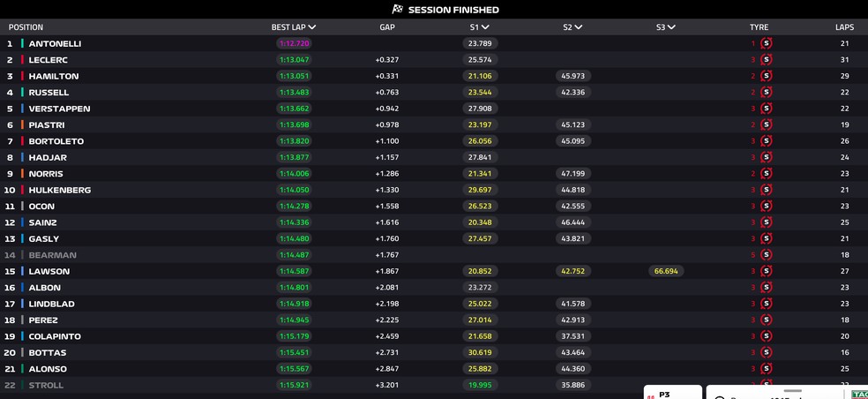868x399 pixels.
Task: Click Antonelli's soft tyre icon
Action: pyautogui.click(x=767, y=43)
